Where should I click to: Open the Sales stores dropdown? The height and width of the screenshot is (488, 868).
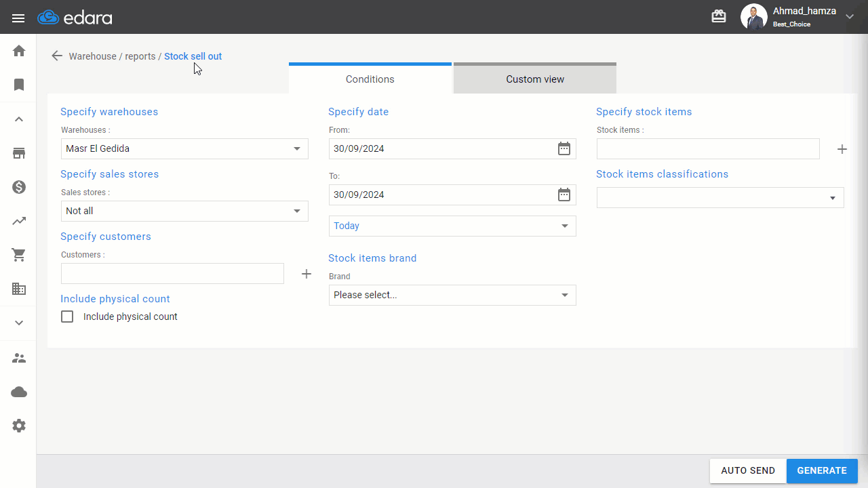184,211
